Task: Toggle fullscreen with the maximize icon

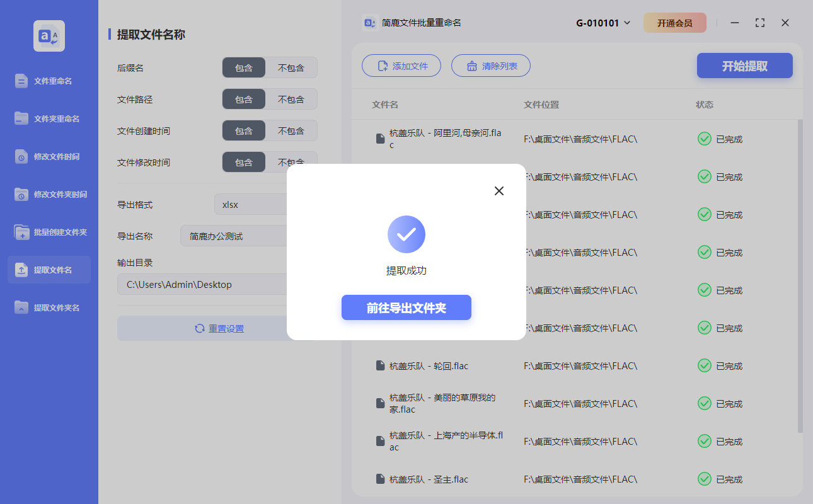Action: click(x=760, y=23)
